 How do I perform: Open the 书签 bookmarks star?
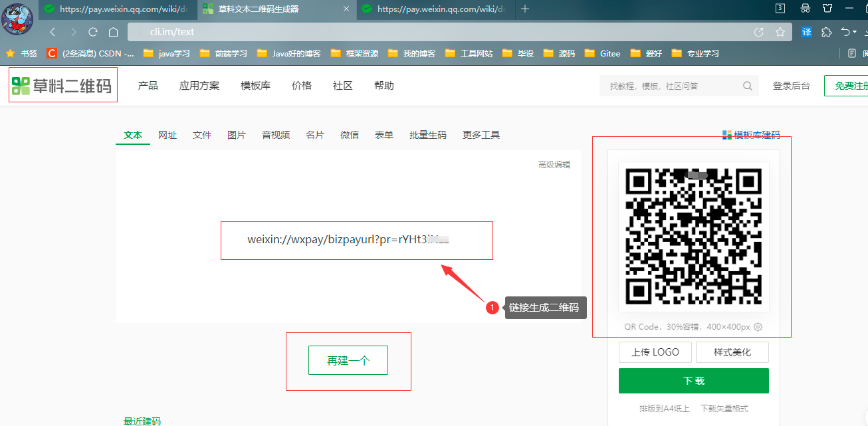point(22,53)
